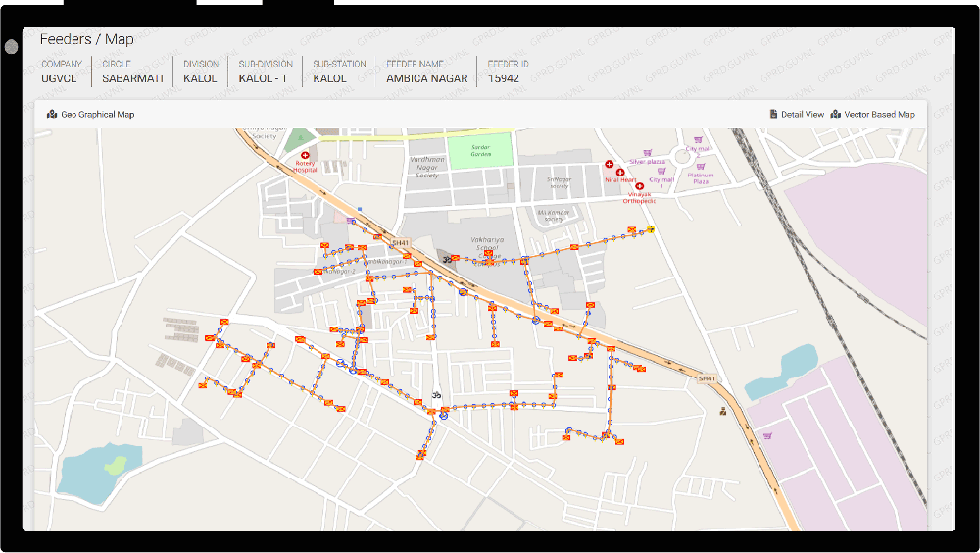Click the Geo Graphical Map header icon
Image resolution: width=980 pixels, height=553 pixels.
[x=52, y=114]
